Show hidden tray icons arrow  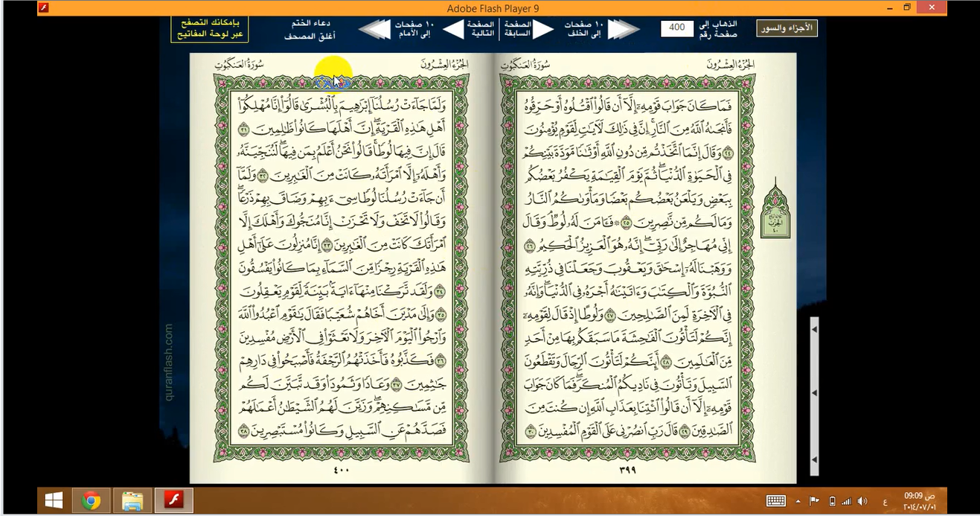click(798, 501)
